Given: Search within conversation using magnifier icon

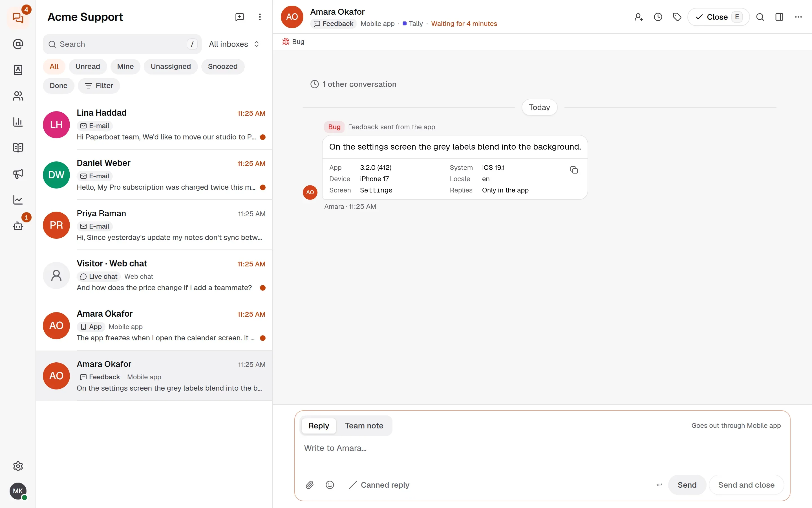Looking at the screenshot, I should [760, 17].
